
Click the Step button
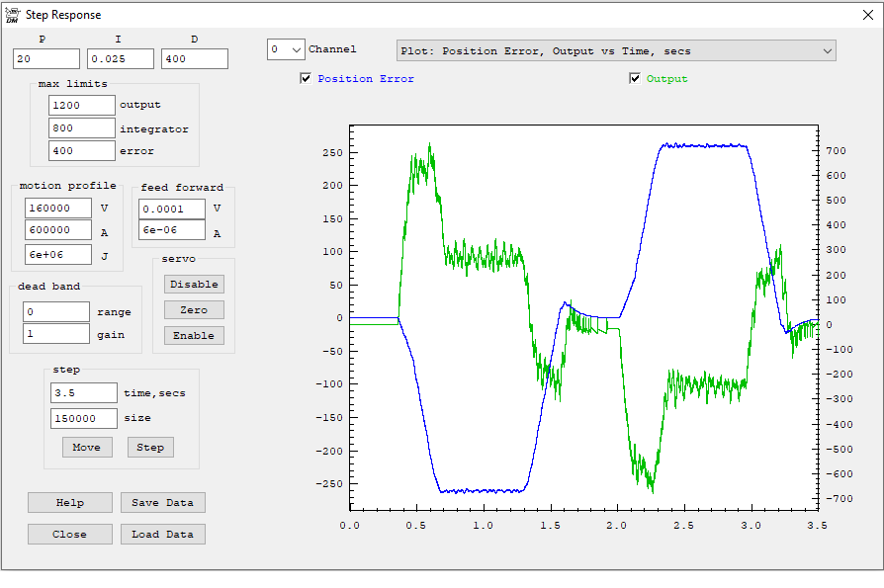click(x=150, y=448)
